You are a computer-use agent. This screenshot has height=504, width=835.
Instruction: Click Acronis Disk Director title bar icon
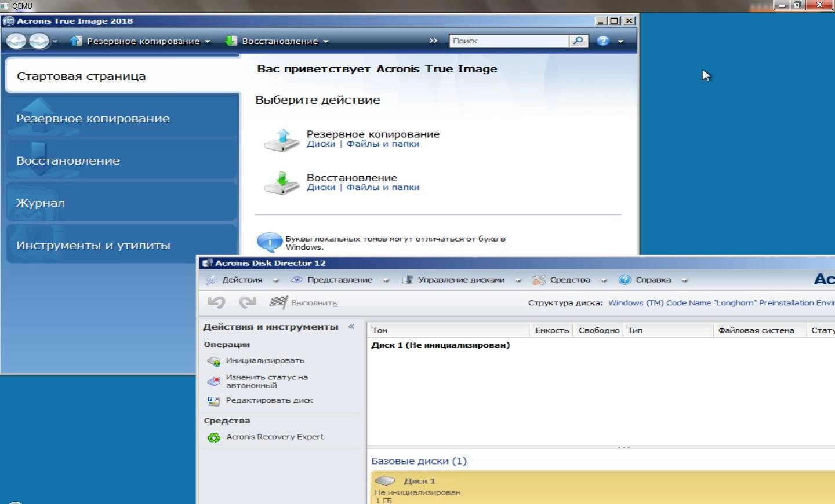(x=208, y=263)
